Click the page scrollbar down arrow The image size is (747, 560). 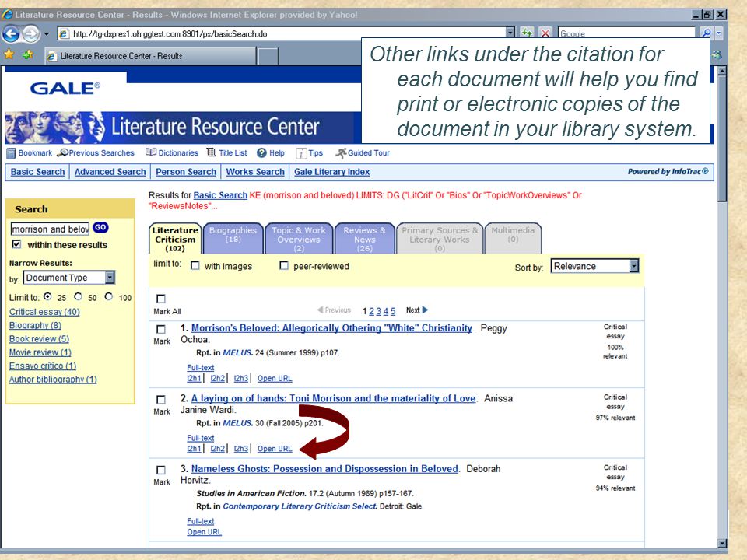click(x=722, y=543)
